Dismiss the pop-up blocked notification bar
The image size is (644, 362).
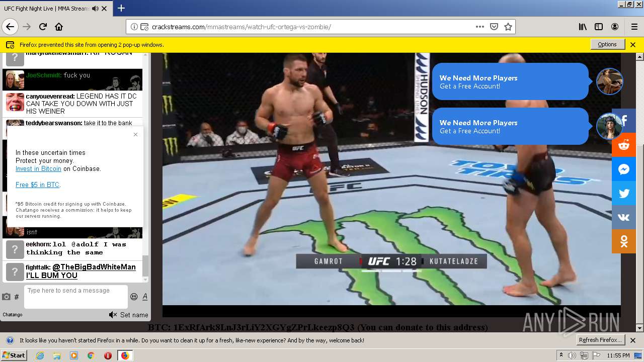coord(633,44)
